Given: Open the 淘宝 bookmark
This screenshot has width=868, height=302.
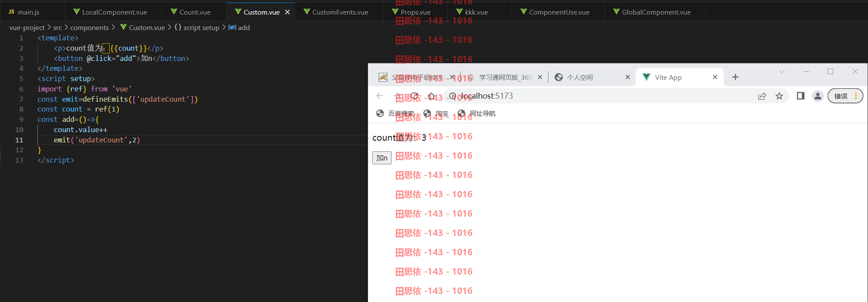Looking at the screenshot, I should point(436,113).
